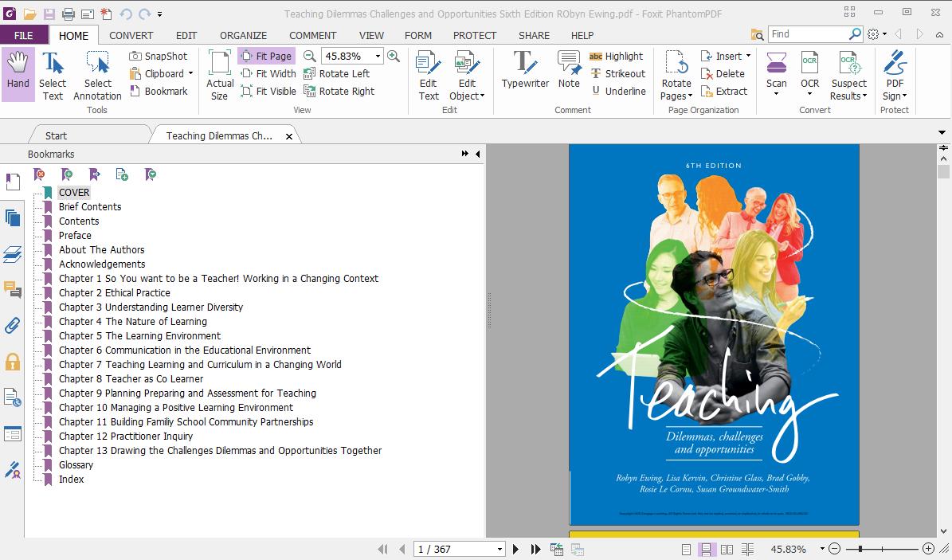This screenshot has height=560, width=952.
Task: Open status bar zoom level dropdown
Action: pos(822,549)
